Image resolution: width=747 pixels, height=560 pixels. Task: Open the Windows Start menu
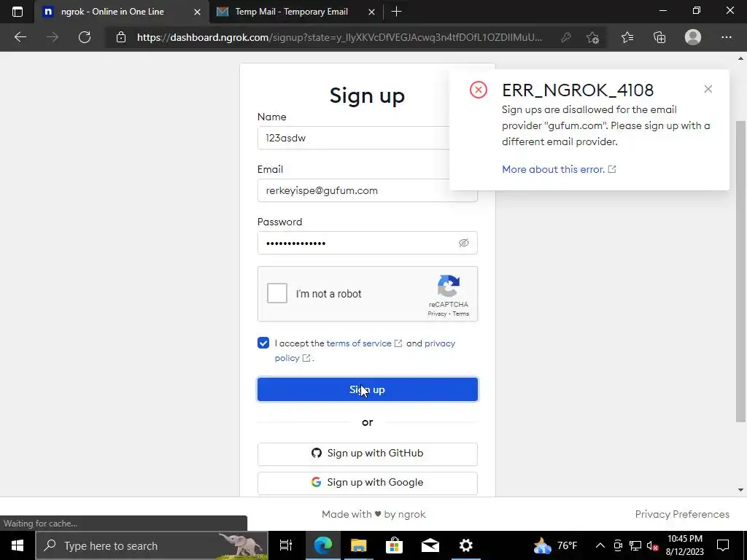18,545
